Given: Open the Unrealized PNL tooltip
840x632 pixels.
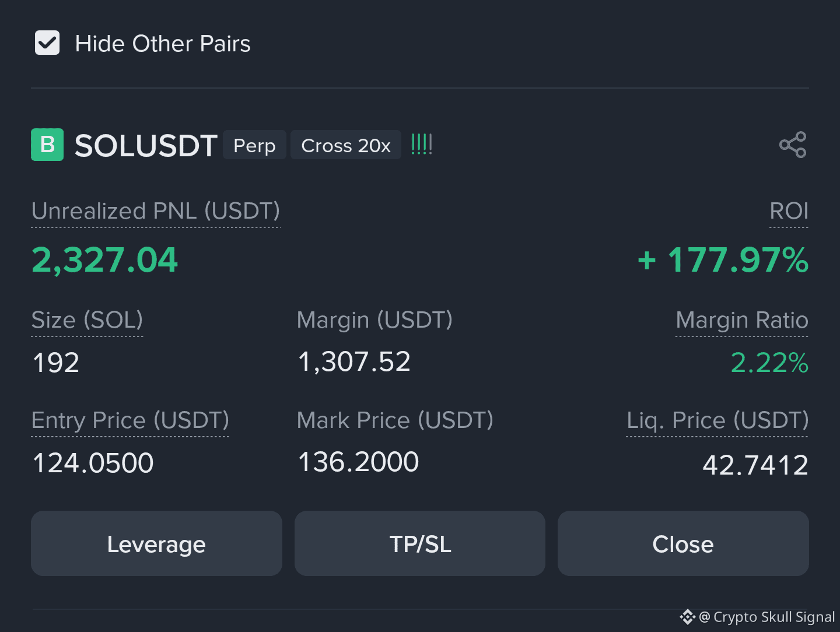Looking at the screenshot, I should 155,212.
